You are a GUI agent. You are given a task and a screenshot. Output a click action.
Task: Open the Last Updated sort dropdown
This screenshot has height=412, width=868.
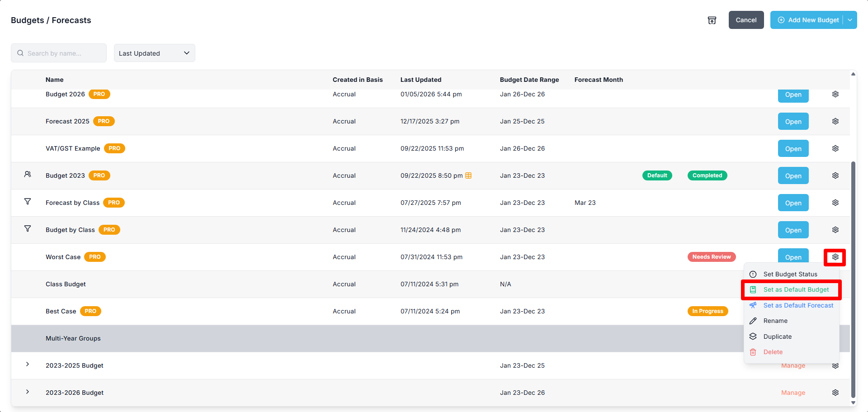pos(154,53)
